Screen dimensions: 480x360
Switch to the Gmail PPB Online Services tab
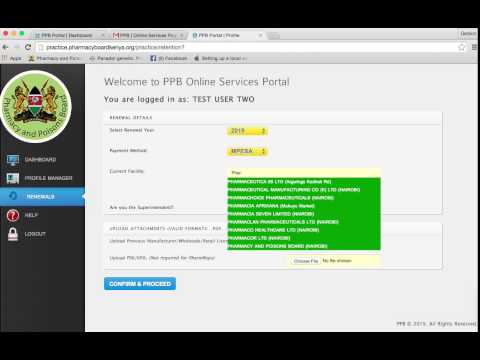point(147,35)
